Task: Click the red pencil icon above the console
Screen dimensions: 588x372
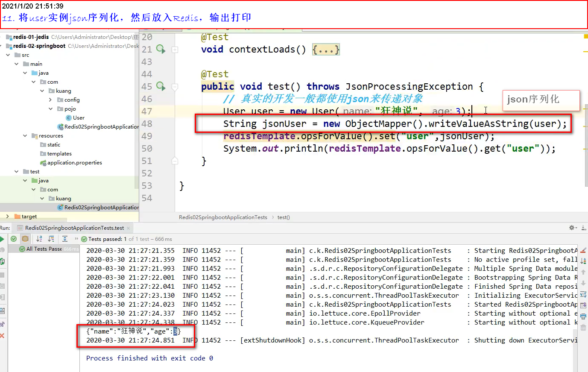Action: (583, 251)
